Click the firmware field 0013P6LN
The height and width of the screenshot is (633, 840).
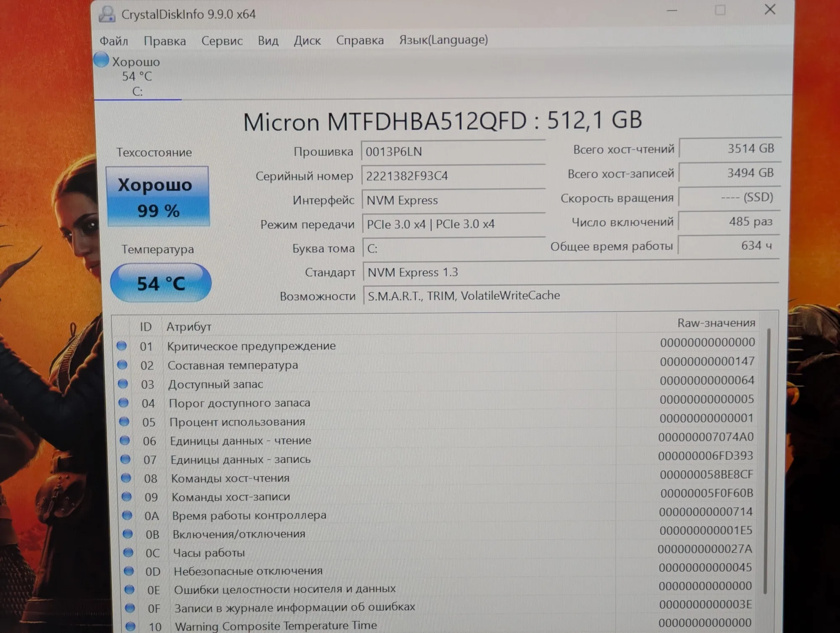pos(453,151)
